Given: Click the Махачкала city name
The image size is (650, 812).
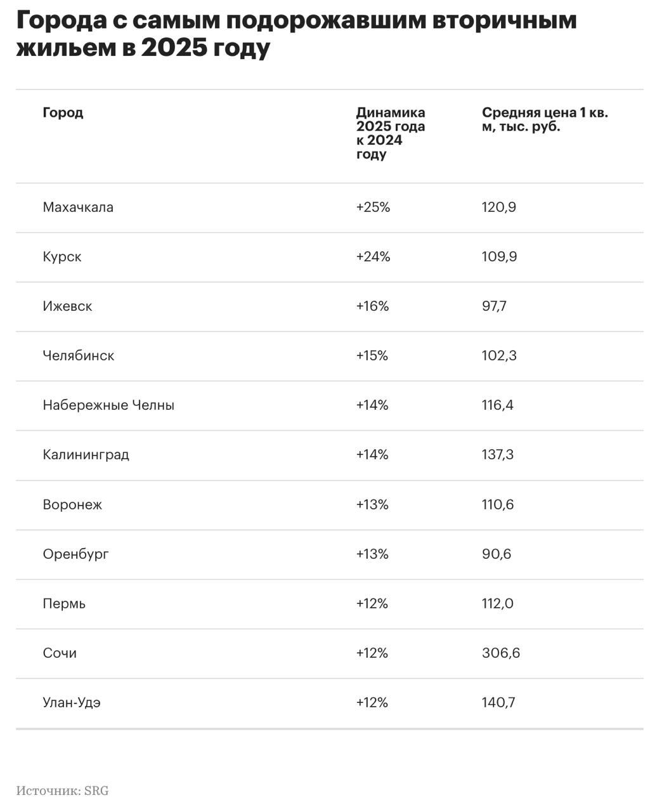Looking at the screenshot, I should coord(78,207).
